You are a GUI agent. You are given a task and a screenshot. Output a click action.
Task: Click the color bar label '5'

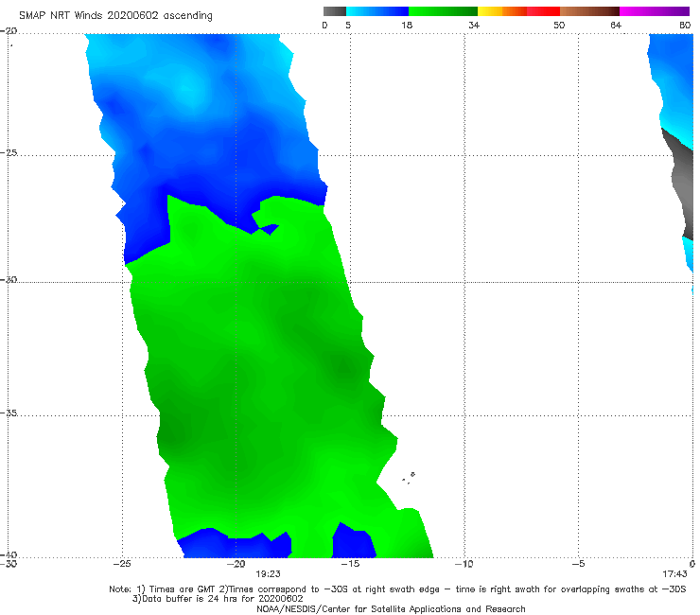(x=348, y=25)
